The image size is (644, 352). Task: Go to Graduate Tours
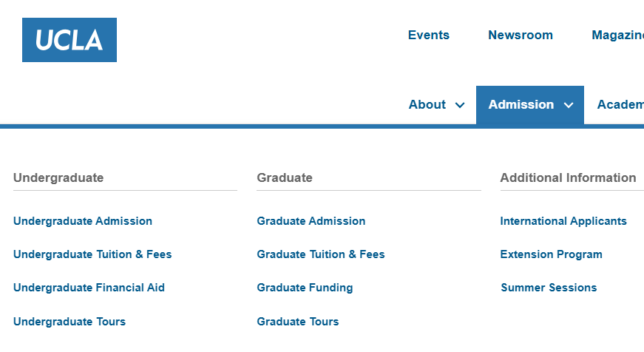(x=298, y=322)
